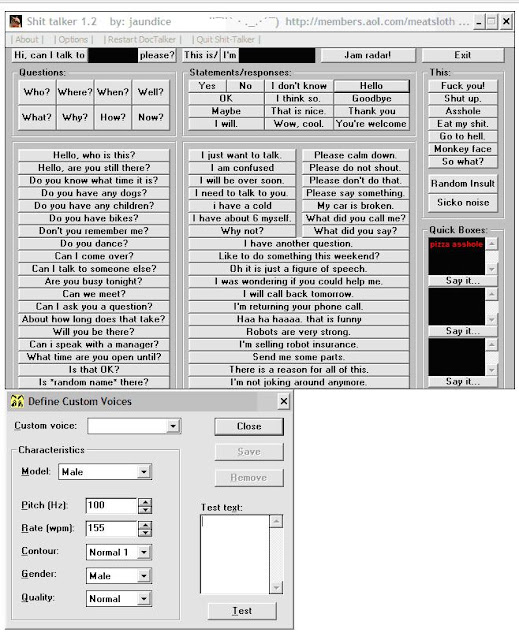Click 'Say it...' under the third quick box
Image resolution: width=519 pixels, height=640 pixels.
tap(463, 382)
